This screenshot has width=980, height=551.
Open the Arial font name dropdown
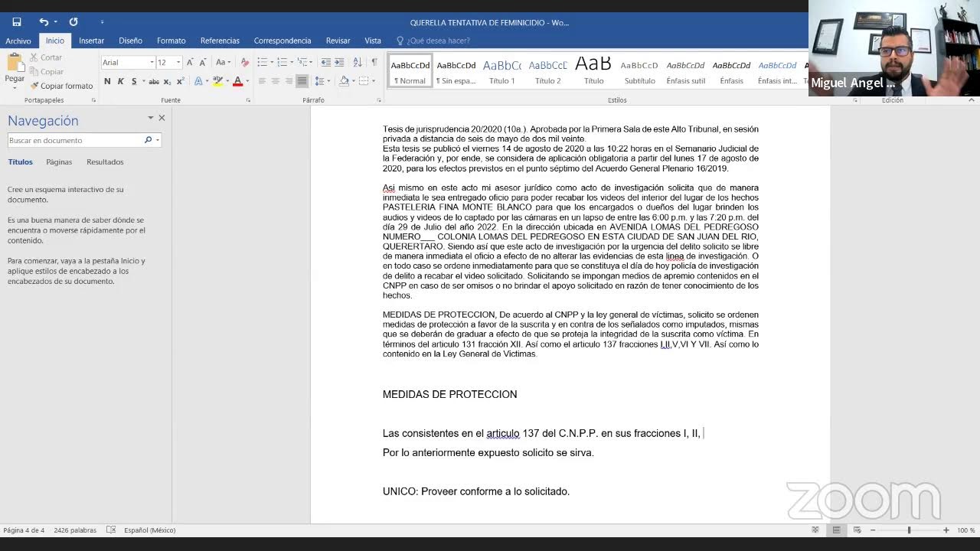click(152, 62)
